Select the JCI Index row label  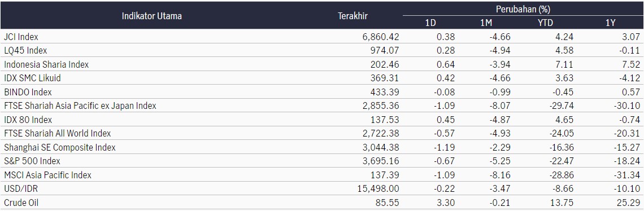21,37
